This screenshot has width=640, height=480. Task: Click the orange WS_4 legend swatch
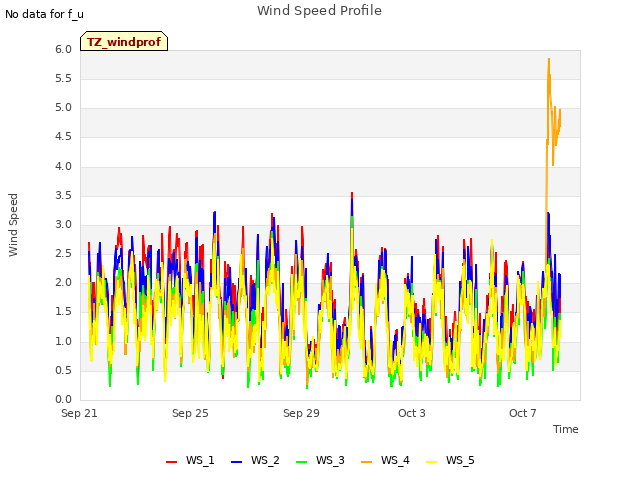pyautogui.click(x=367, y=462)
